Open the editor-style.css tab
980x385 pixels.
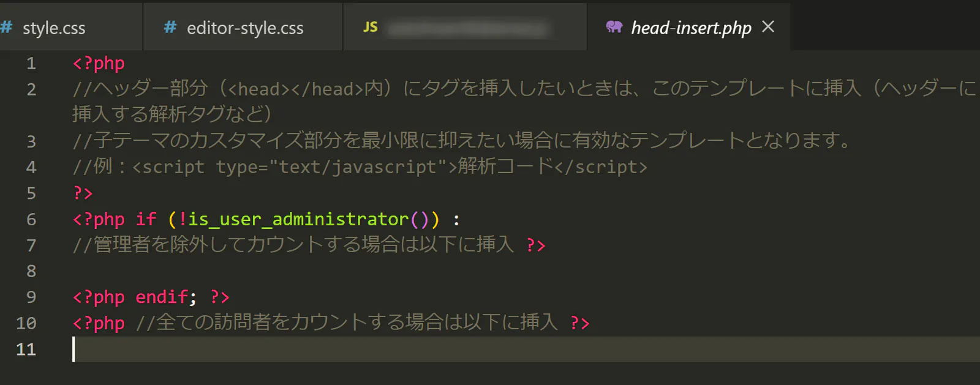[x=243, y=27]
